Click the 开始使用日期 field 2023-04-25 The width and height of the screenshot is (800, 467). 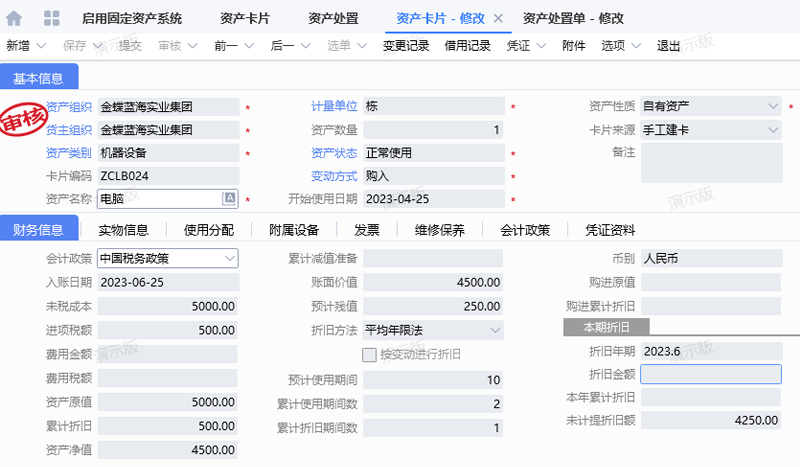(434, 199)
